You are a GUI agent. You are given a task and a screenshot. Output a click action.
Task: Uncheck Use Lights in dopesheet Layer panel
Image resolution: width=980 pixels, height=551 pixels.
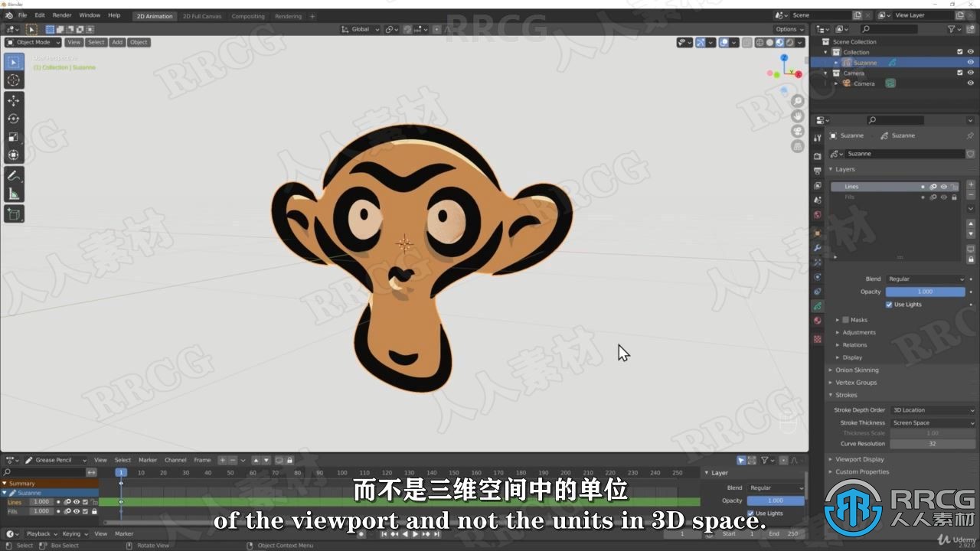click(x=750, y=514)
